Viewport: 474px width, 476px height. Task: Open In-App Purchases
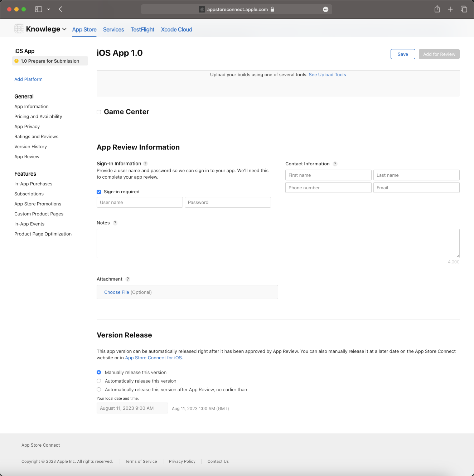point(33,184)
